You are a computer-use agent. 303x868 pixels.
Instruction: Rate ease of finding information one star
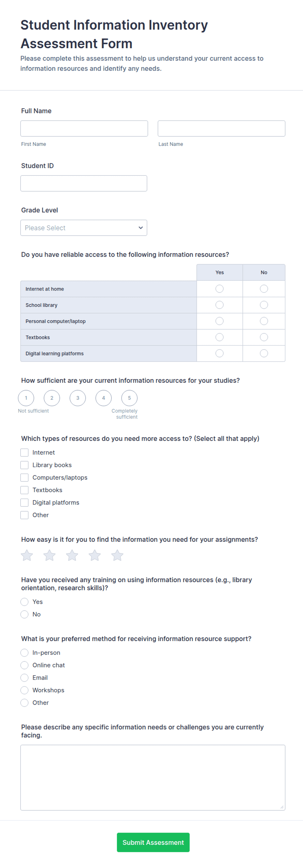(27, 555)
